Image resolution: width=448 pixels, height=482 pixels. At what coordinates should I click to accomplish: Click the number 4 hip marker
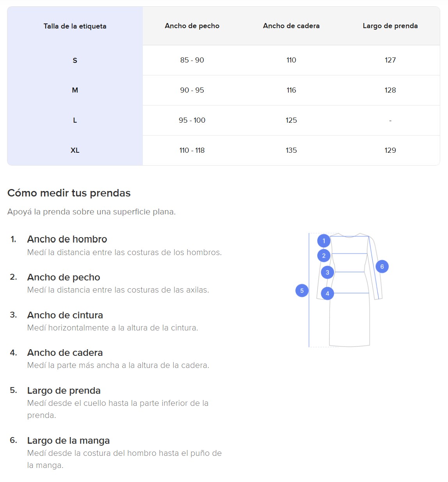point(327,293)
